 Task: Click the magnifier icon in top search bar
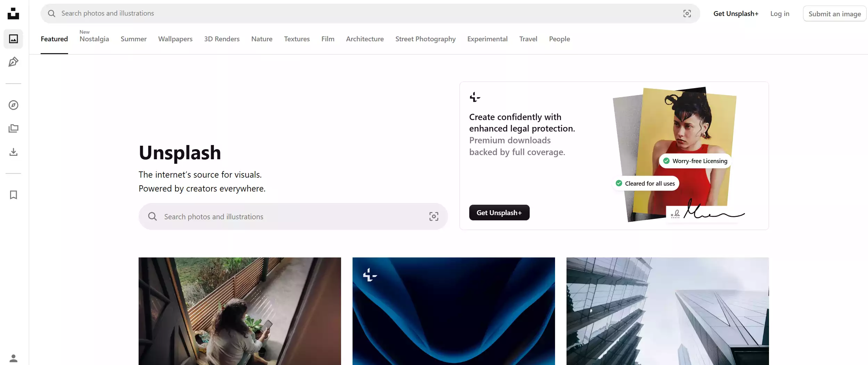tap(51, 14)
